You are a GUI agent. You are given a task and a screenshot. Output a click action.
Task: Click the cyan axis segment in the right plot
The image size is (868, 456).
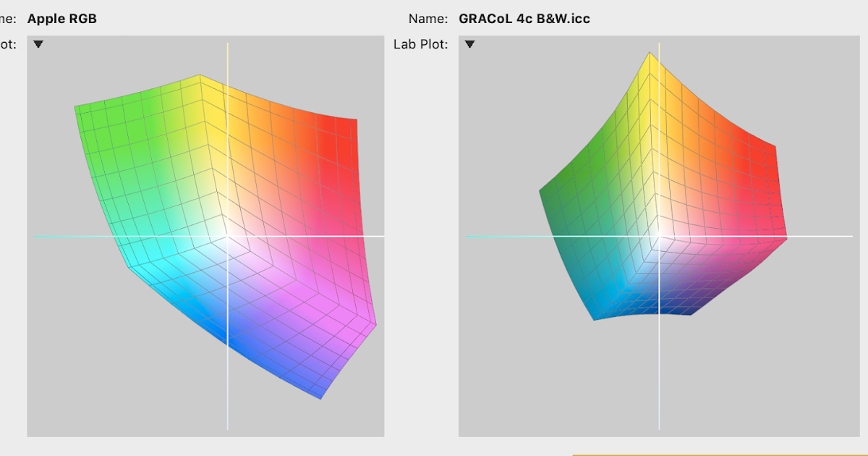point(506,236)
